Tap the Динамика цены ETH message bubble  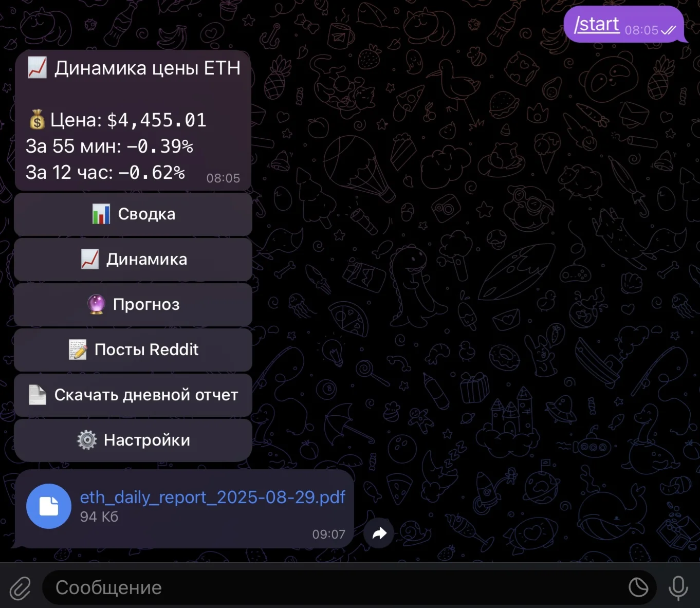click(x=133, y=121)
